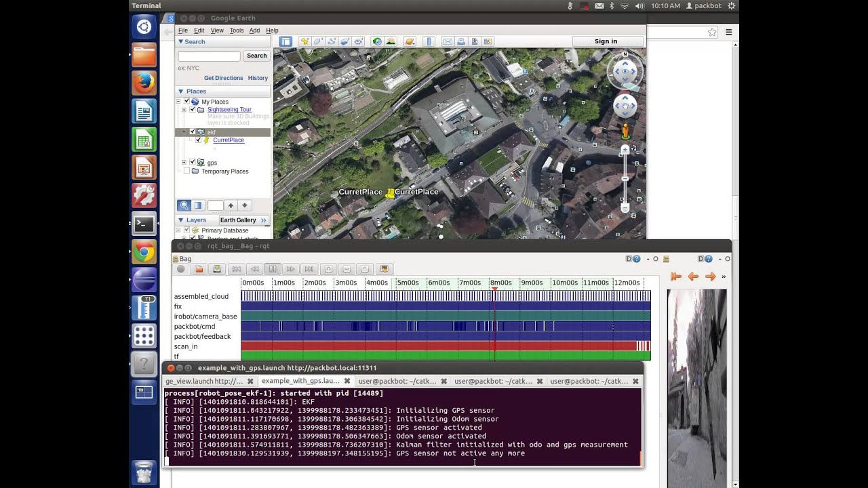The height and width of the screenshot is (488, 868).
Task: Select the Ruler tool in Google Earth
Action: (429, 41)
